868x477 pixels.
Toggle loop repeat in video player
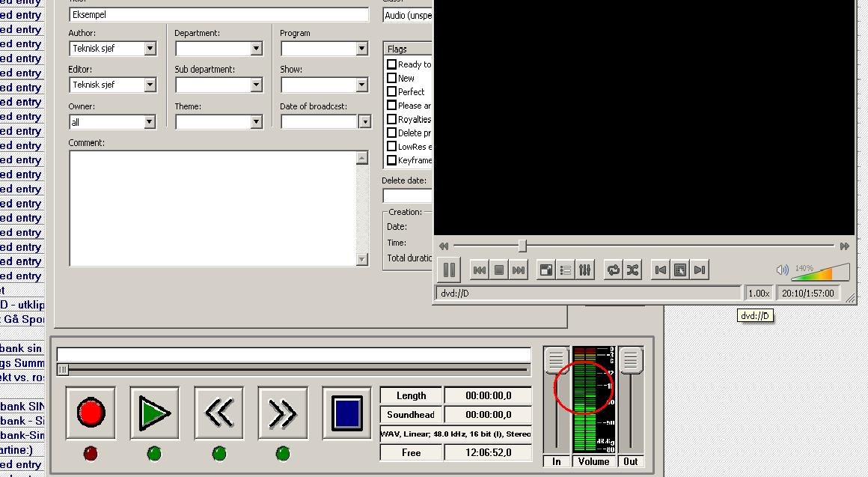pyautogui.click(x=614, y=270)
